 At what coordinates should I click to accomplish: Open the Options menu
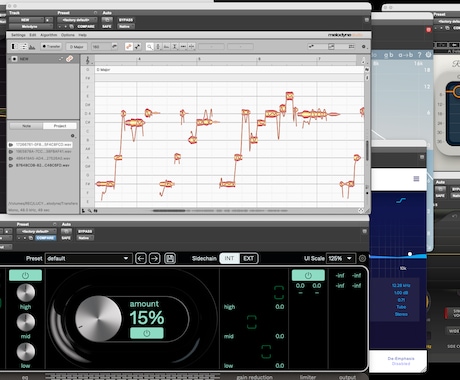pyautogui.click(x=68, y=35)
